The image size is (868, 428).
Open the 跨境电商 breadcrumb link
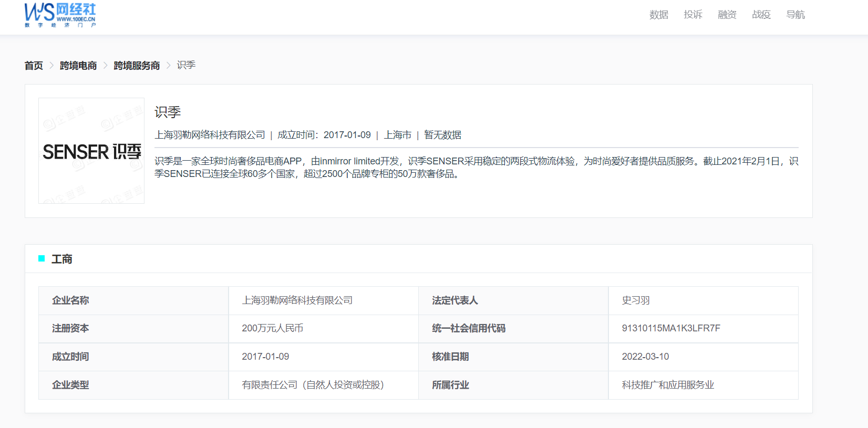78,66
